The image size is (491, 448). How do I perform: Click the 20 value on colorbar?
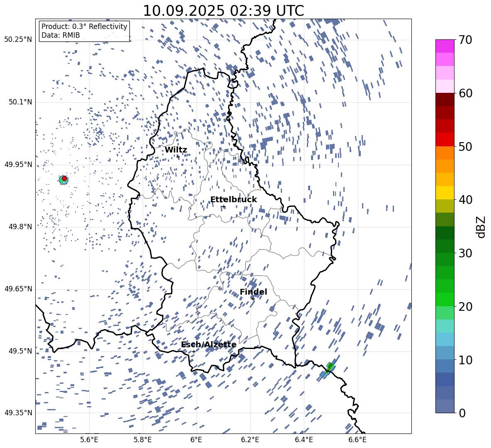point(466,306)
